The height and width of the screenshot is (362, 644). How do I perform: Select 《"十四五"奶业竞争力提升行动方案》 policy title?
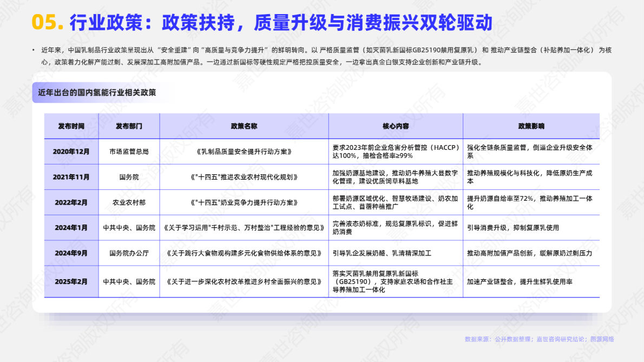pos(243,203)
